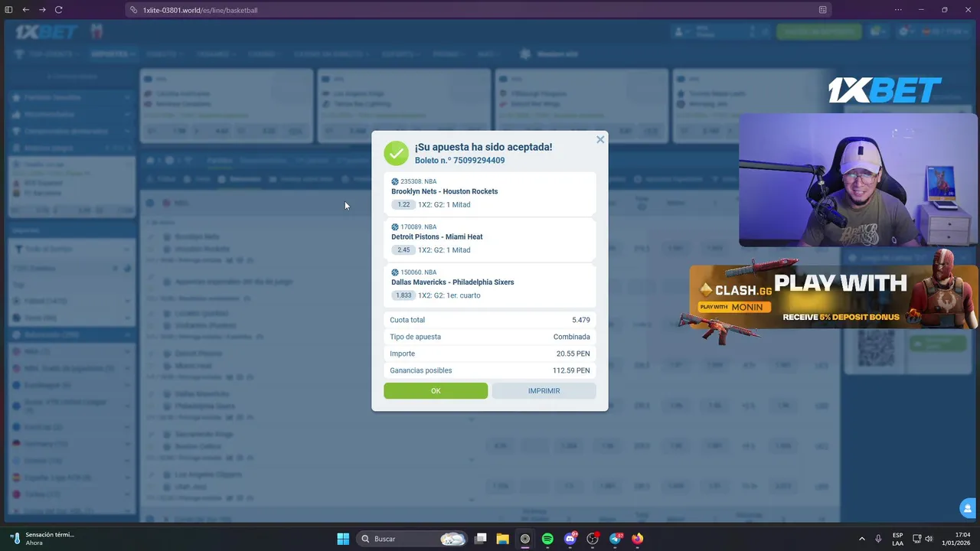
Task: Click the basketball icon beside 235308. NBA
Action: point(395,182)
